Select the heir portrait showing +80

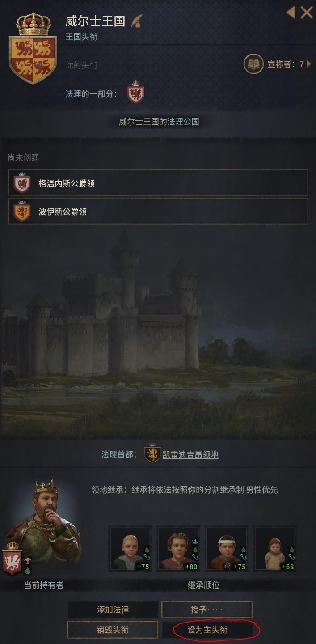coord(178,549)
